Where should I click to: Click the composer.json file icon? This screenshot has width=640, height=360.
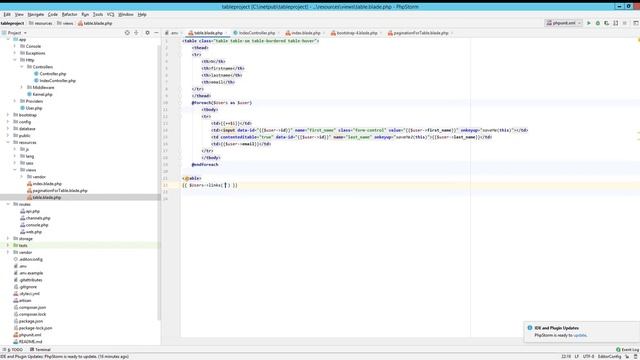pyautogui.click(x=16, y=307)
